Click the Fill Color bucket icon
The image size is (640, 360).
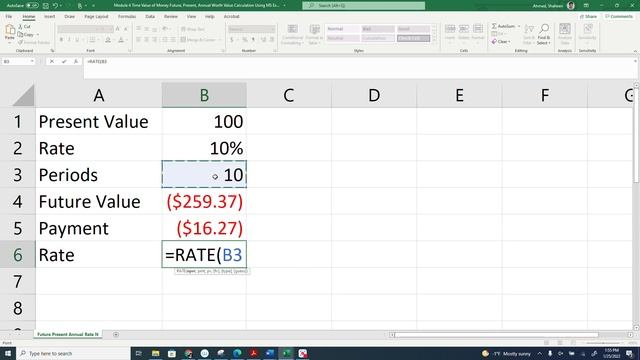pyautogui.click(x=108, y=40)
